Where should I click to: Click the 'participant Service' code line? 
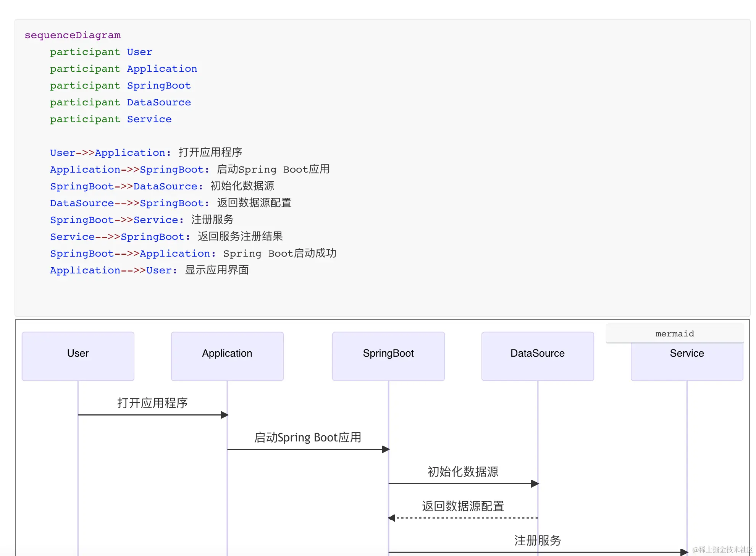111,119
